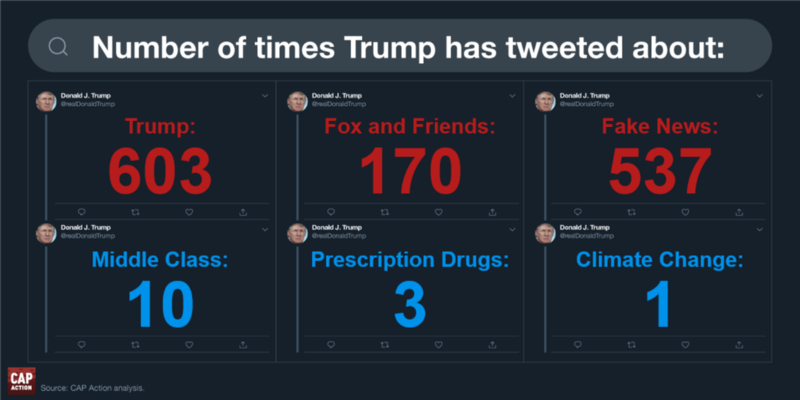Share the Prescription Drugs tweet

[x=492, y=345]
